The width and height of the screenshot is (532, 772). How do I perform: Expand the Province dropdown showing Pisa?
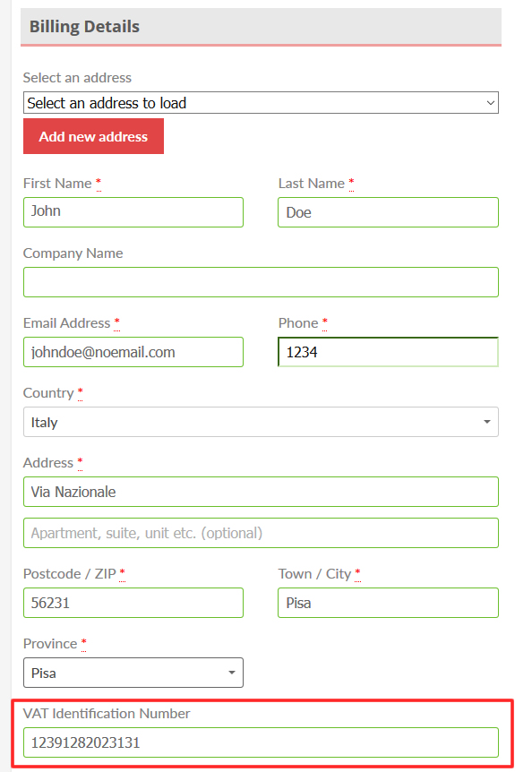pos(133,673)
